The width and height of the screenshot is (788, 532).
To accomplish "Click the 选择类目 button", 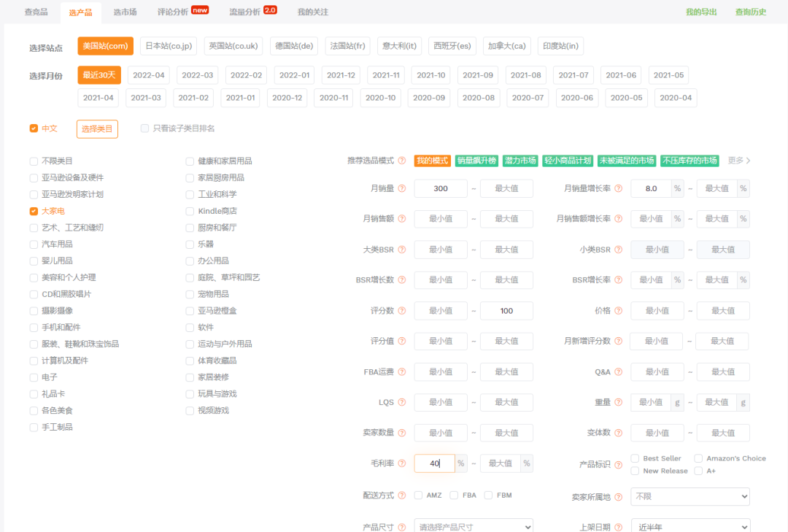I will point(97,128).
